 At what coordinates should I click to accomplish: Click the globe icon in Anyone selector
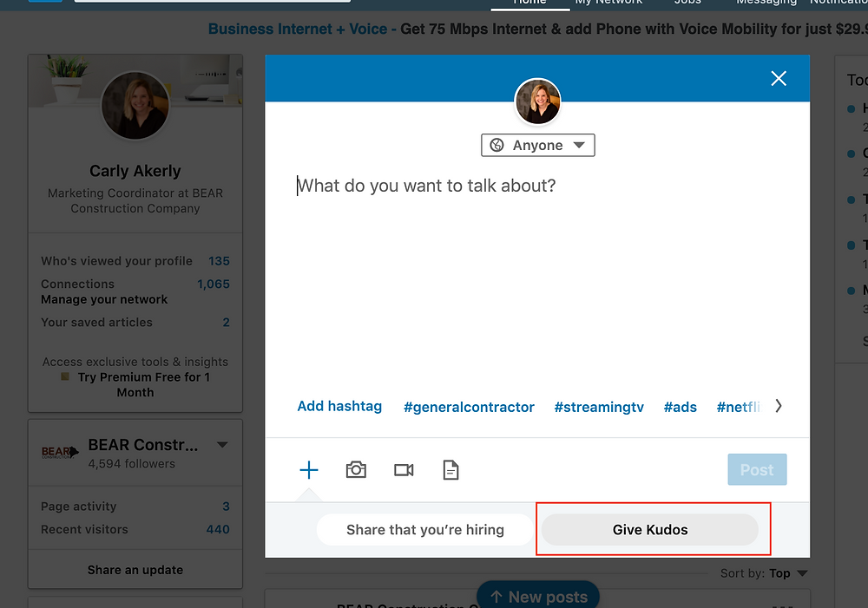496,145
